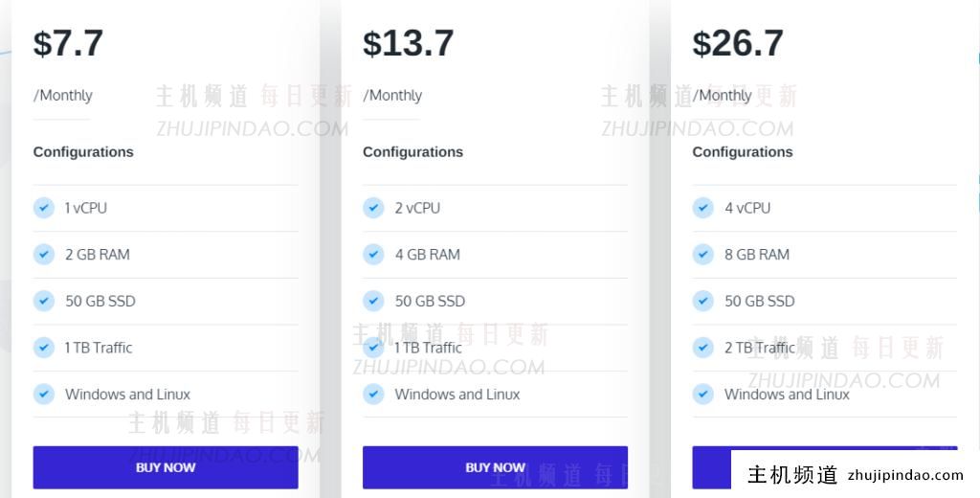Click the 50 GB SSD text in $26.7 plan
This screenshot has width=980, height=498.
tap(759, 301)
